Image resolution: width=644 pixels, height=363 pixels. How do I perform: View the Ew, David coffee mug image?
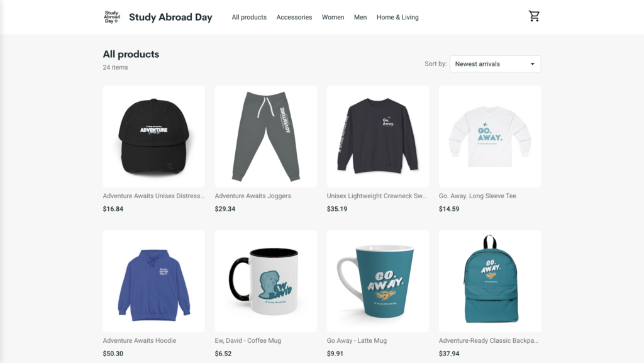pos(266,281)
